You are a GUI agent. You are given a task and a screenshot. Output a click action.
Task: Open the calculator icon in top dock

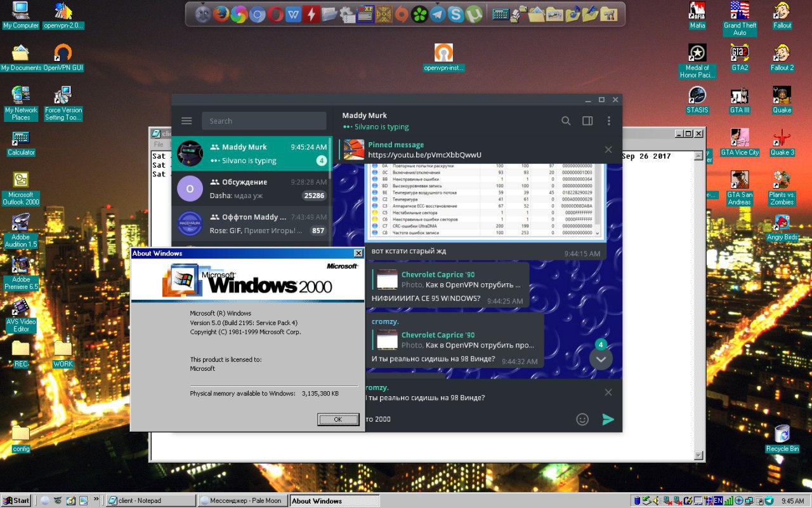(501, 13)
